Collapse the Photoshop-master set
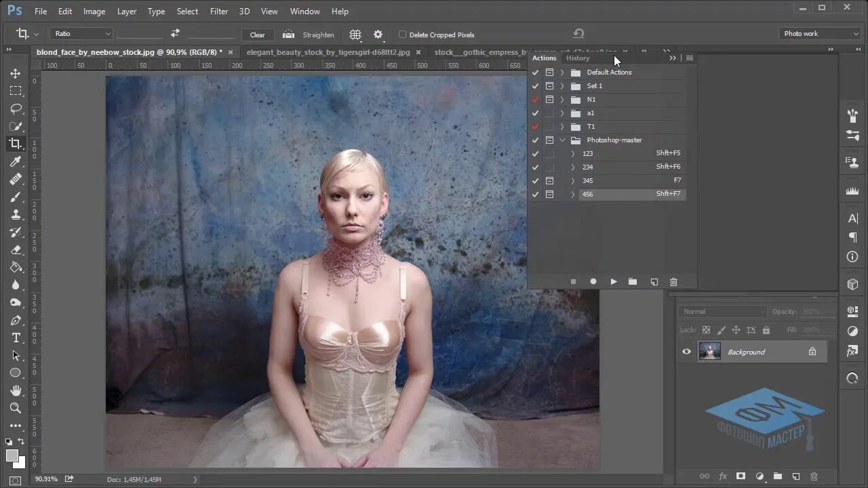 click(562, 140)
